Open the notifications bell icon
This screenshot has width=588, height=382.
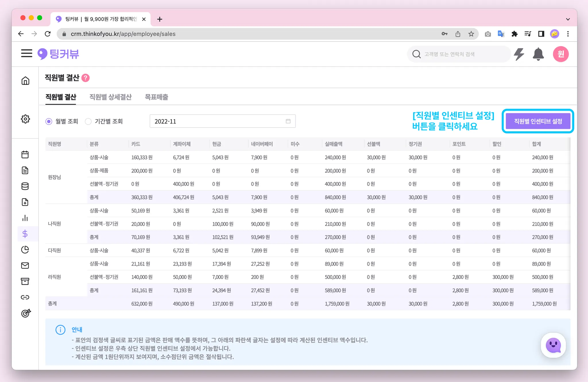pos(538,54)
